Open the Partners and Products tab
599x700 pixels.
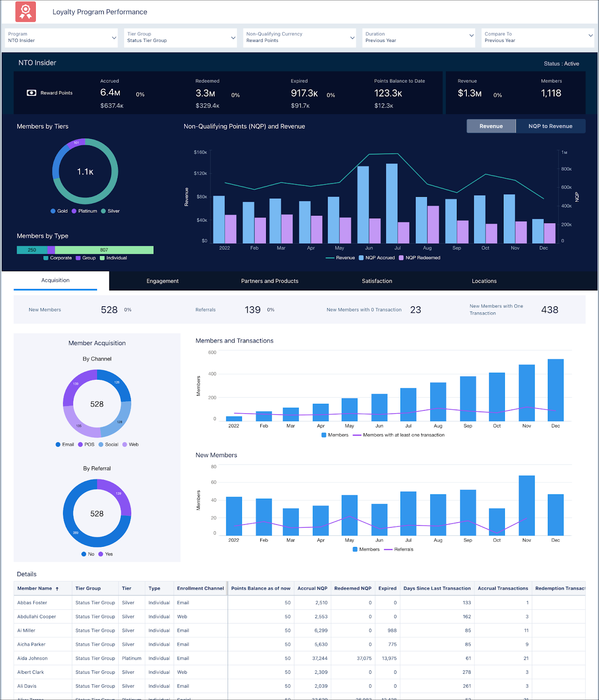pos(270,281)
